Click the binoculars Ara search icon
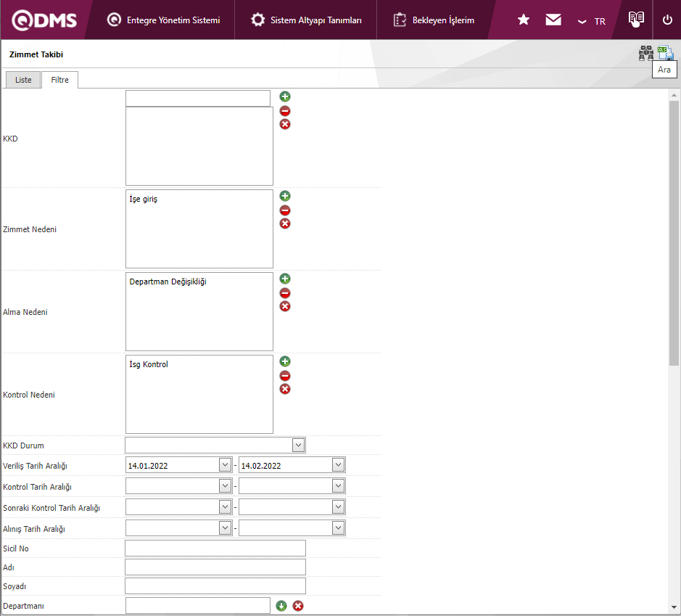681x616 pixels. tap(645, 53)
